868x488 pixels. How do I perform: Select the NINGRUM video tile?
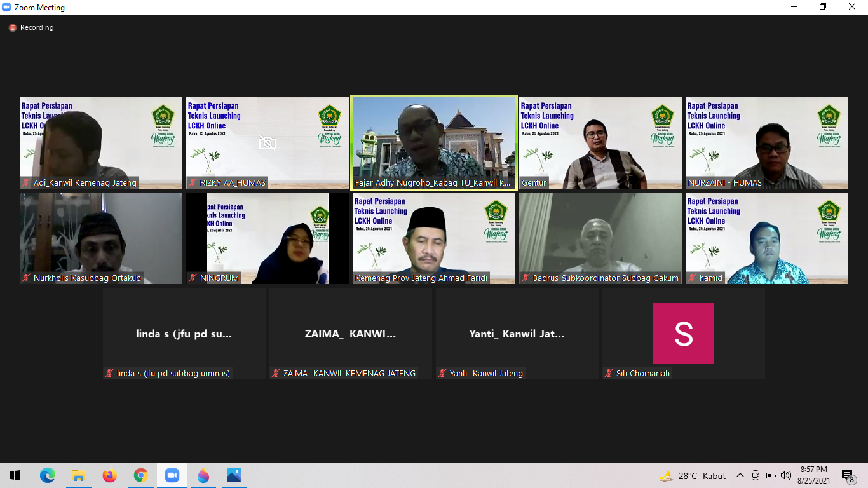click(x=268, y=238)
